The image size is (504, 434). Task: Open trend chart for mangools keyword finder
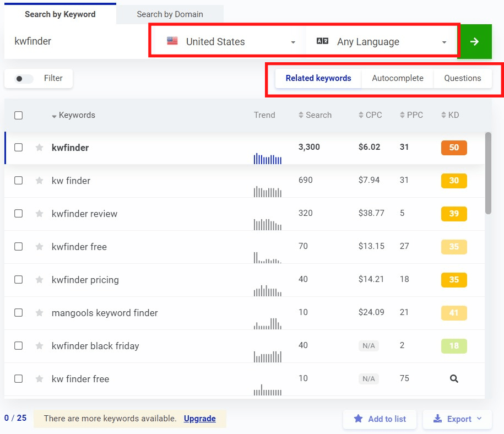point(268,324)
